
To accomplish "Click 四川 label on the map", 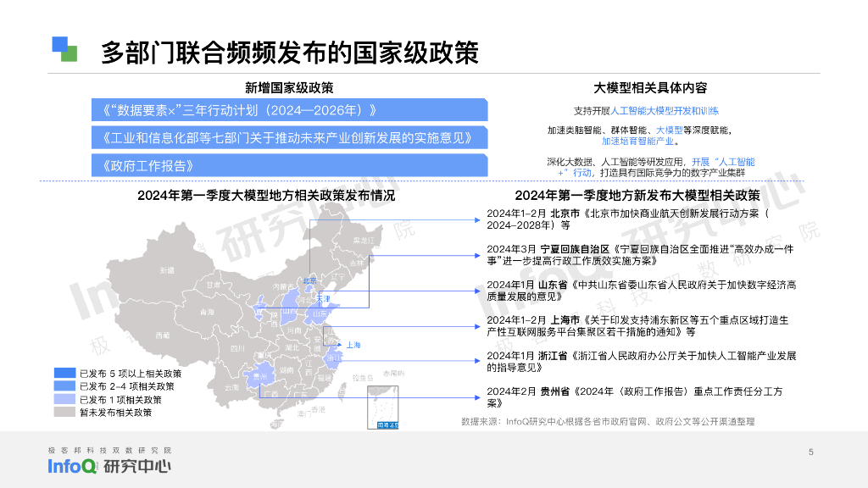I will 237,348.
